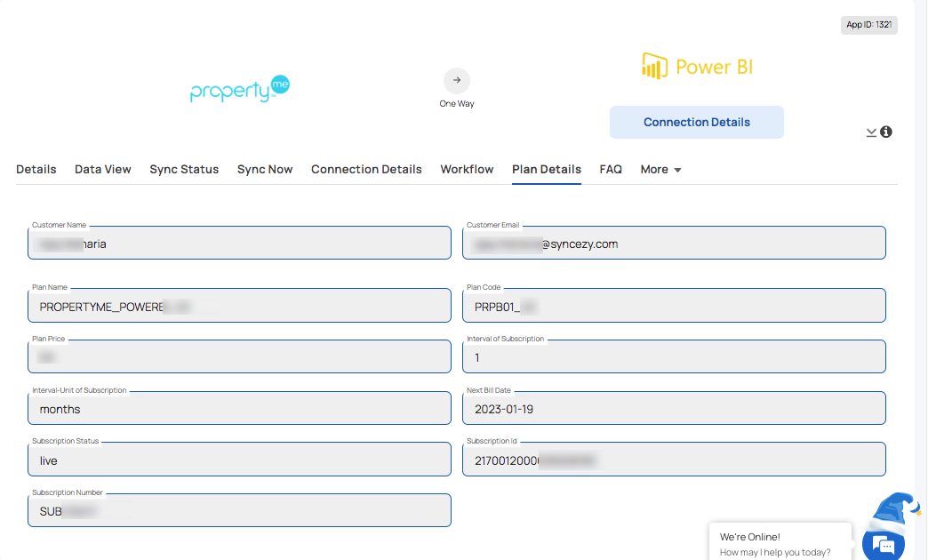928x560 pixels.
Task: Click the 'One Way' label text
Action: (x=457, y=104)
